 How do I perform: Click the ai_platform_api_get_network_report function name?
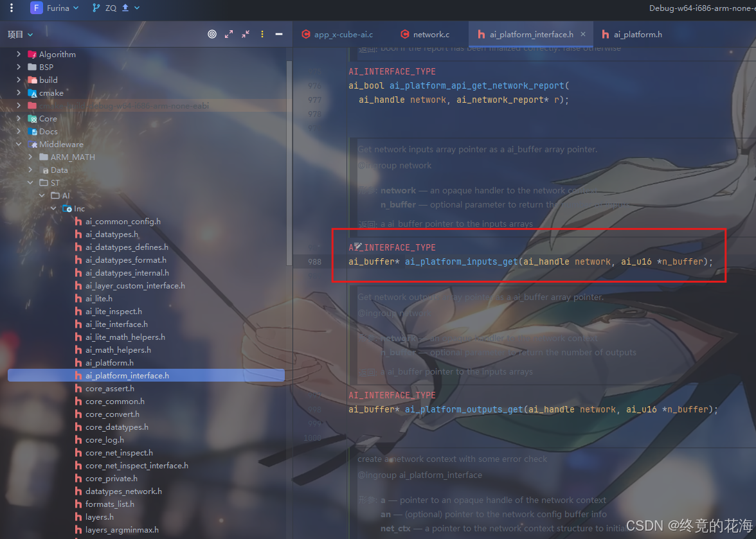click(477, 85)
